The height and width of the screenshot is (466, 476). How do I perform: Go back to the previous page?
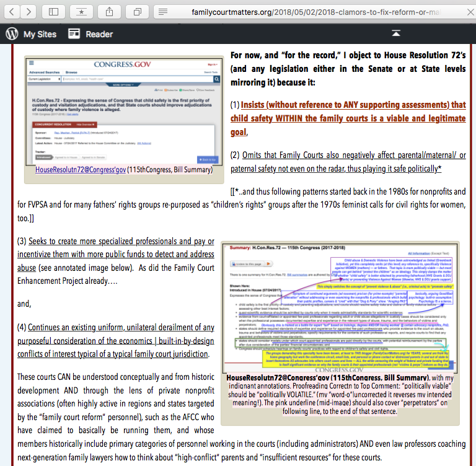point(12,12)
